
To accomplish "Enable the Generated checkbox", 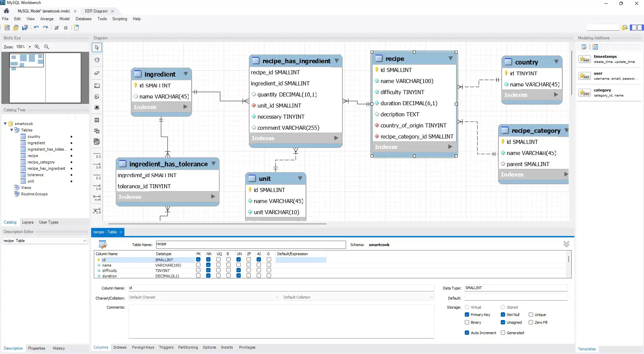I will coord(503,333).
